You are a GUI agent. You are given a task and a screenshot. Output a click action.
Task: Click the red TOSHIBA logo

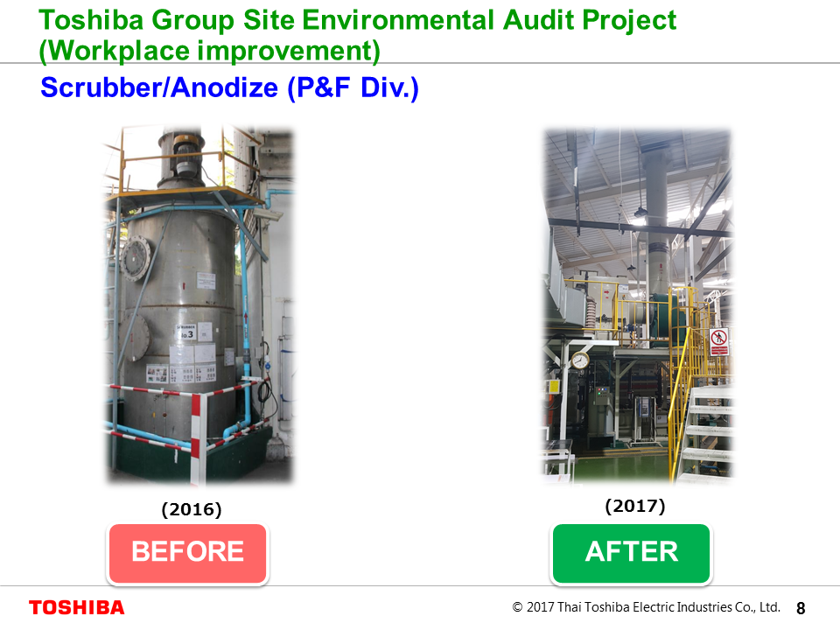pos(77,607)
